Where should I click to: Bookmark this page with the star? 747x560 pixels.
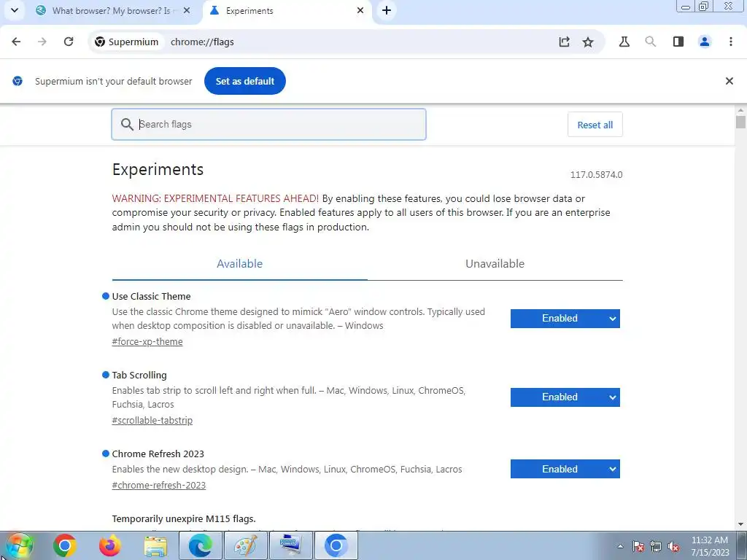point(588,42)
